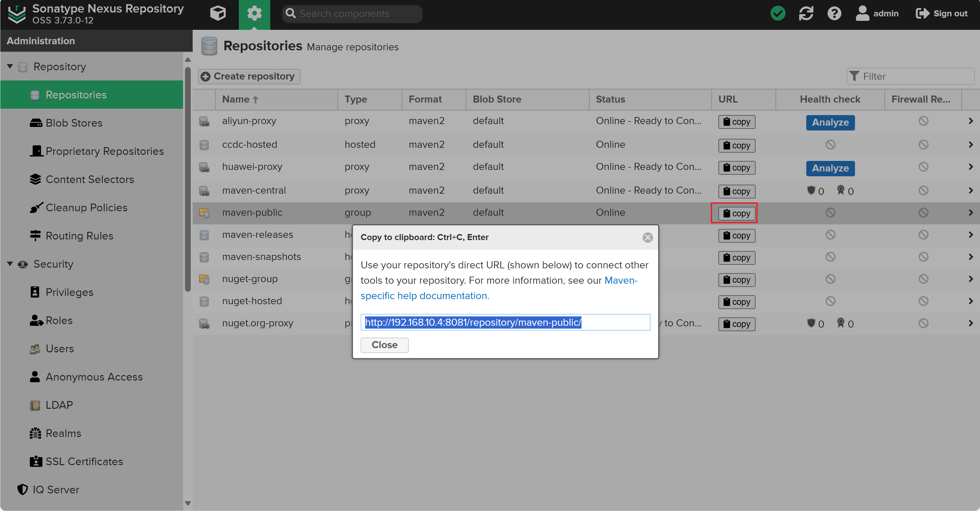Open the Administration gear icon

pos(254,14)
